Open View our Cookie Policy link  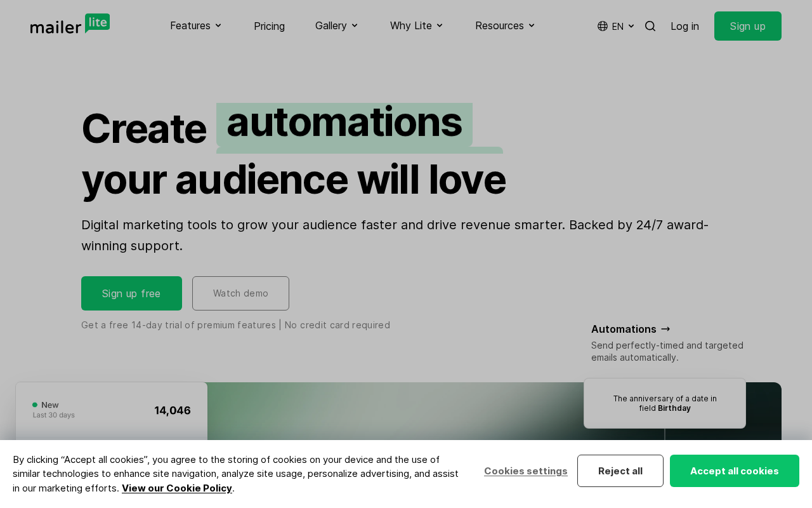177,488
